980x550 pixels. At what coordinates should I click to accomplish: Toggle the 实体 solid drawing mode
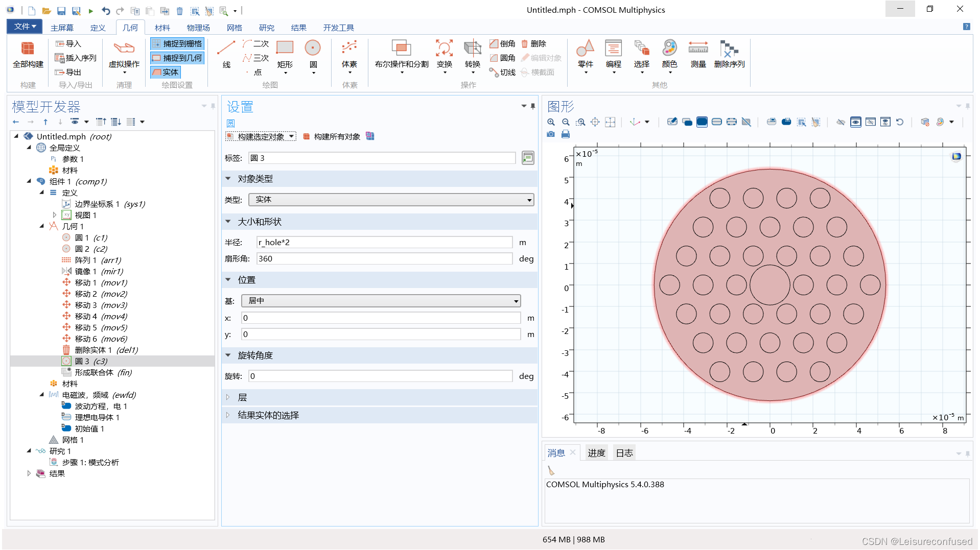[x=166, y=73]
